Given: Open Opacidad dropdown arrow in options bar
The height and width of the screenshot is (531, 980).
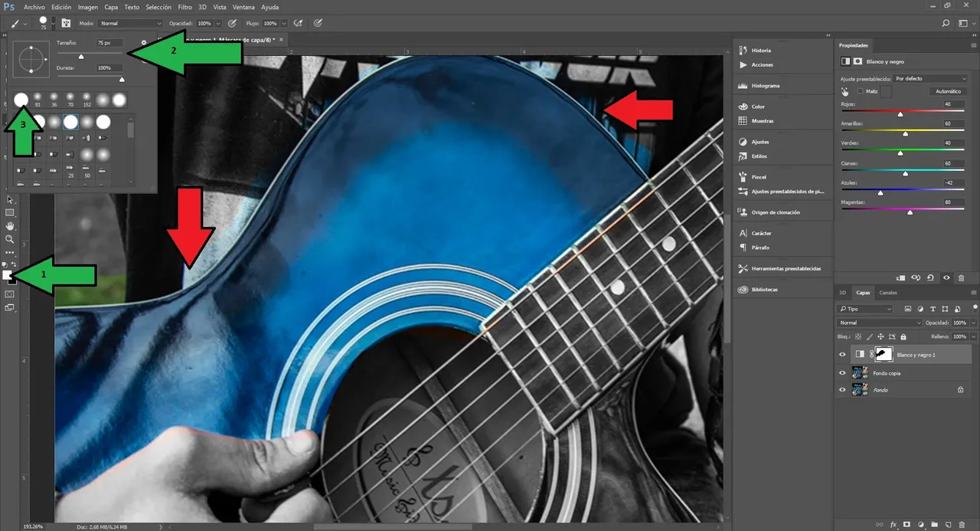Looking at the screenshot, I should click(x=218, y=24).
